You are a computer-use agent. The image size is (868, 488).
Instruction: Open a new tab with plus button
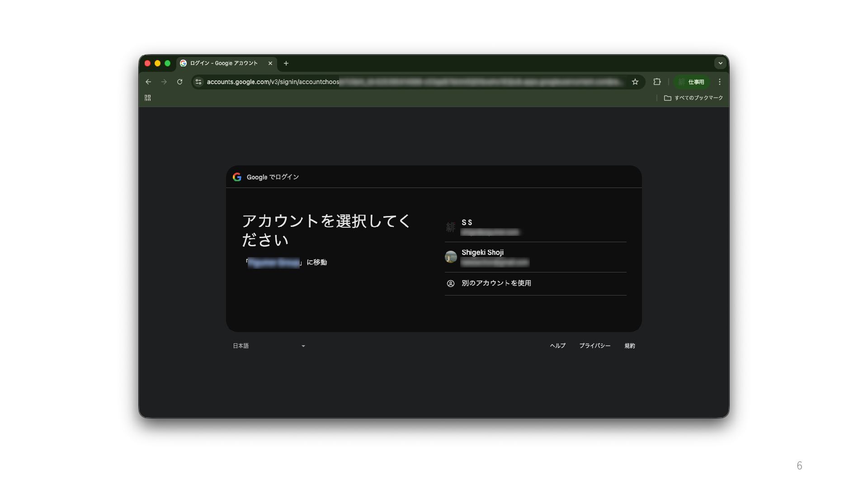click(286, 63)
